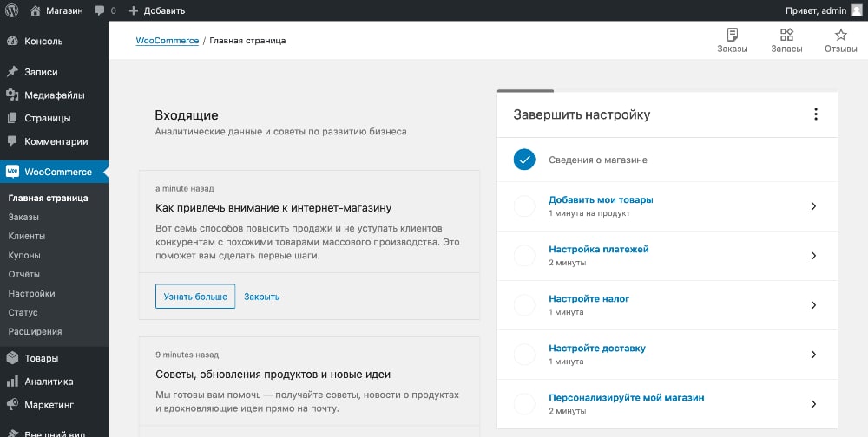
Task: Open the Магазин home icon link
Action: 36,10
